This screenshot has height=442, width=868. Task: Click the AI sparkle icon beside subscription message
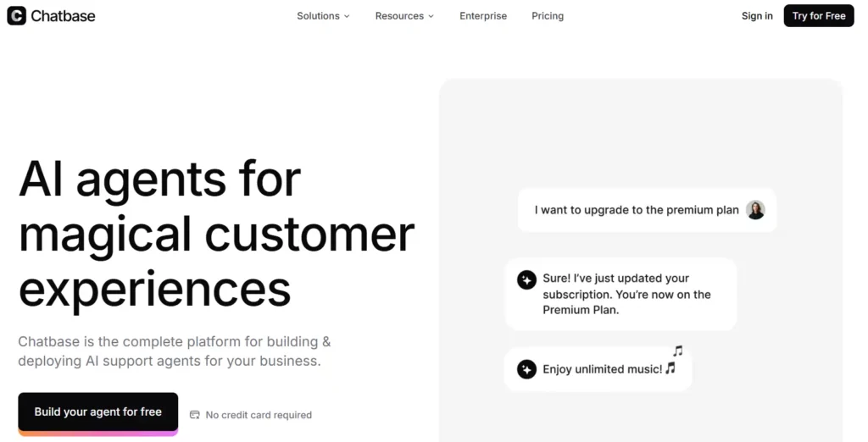pyautogui.click(x=526, y=279)
